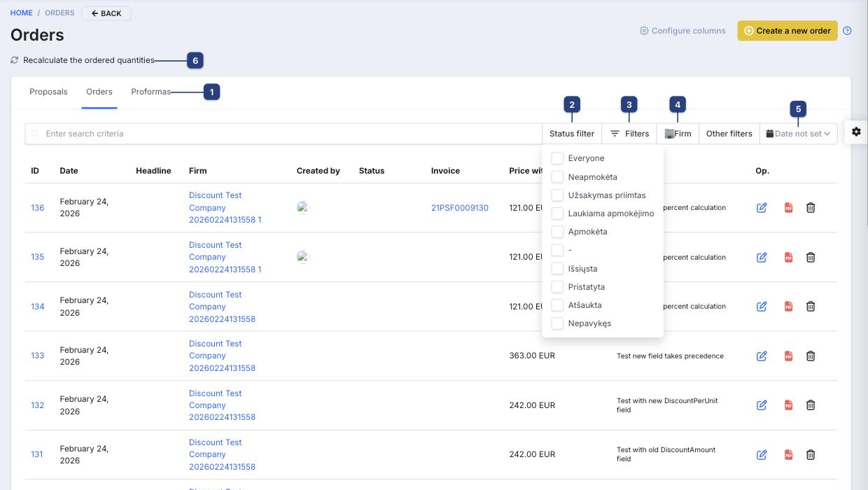Open the Firm filter dropdown
The width and height of the screenshot is (868, 490).
678,134
